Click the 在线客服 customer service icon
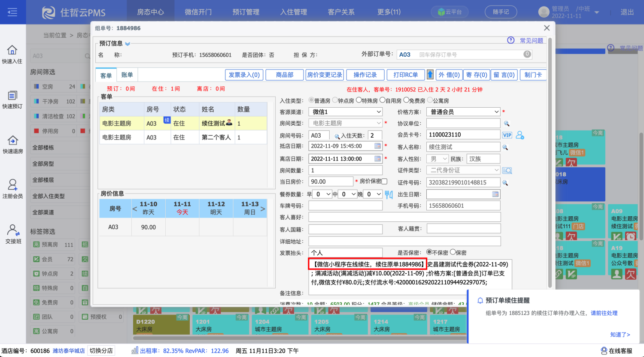The height and width of the screenshot is (357, 644). point(604,351)
